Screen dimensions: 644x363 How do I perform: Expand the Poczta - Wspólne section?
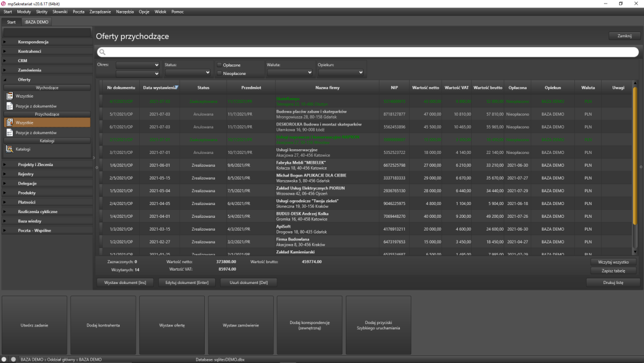click(5, 231)
